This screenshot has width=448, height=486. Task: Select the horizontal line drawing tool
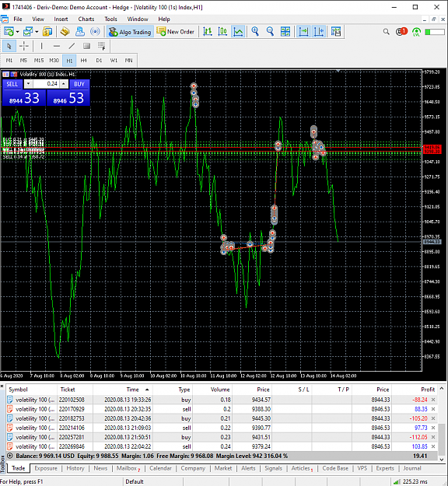(x=57, y=46)
